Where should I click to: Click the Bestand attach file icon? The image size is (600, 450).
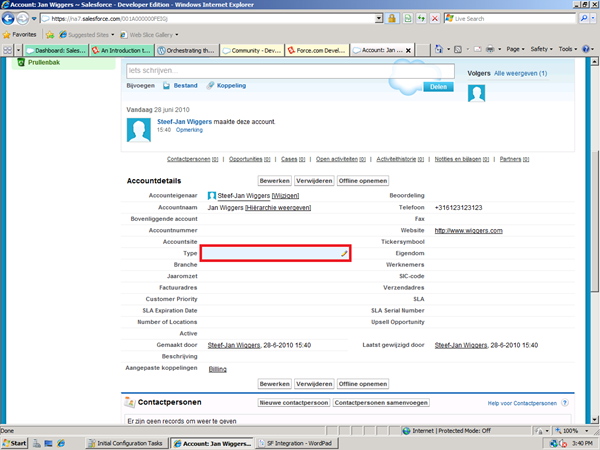coord(166,86)
